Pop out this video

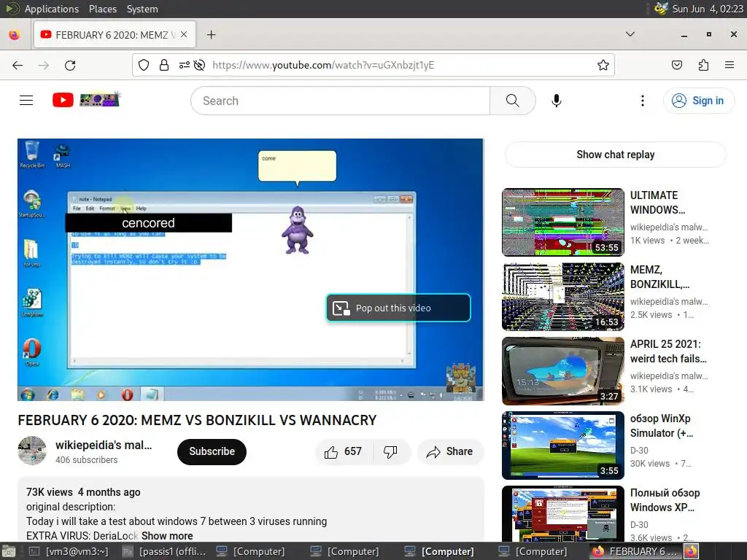point(398,308)
